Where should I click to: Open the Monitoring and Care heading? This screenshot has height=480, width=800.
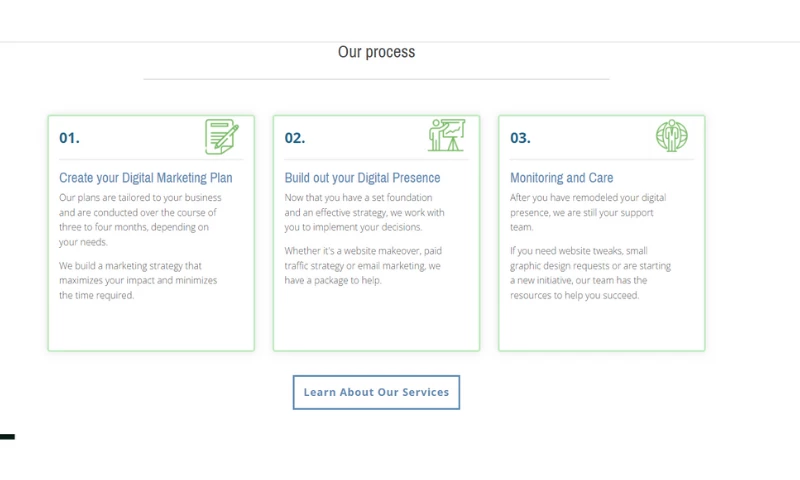561,178
